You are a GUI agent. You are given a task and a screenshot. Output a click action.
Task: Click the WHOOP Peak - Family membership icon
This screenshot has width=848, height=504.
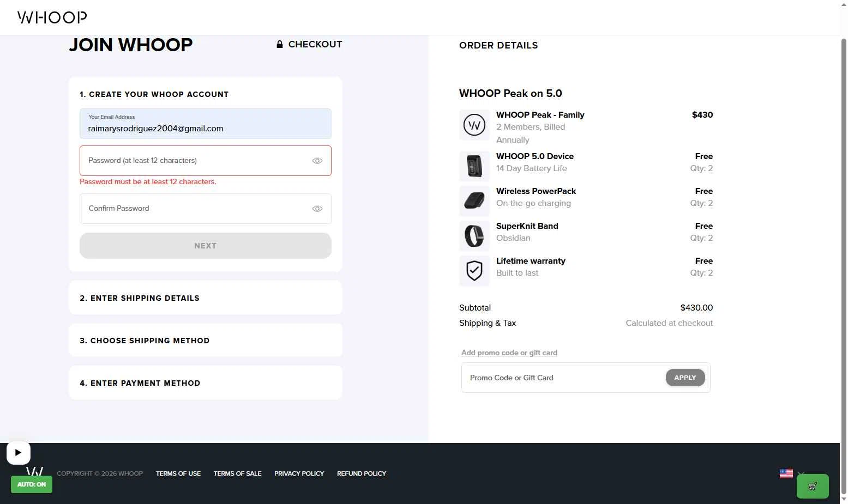tap(474, 125)
